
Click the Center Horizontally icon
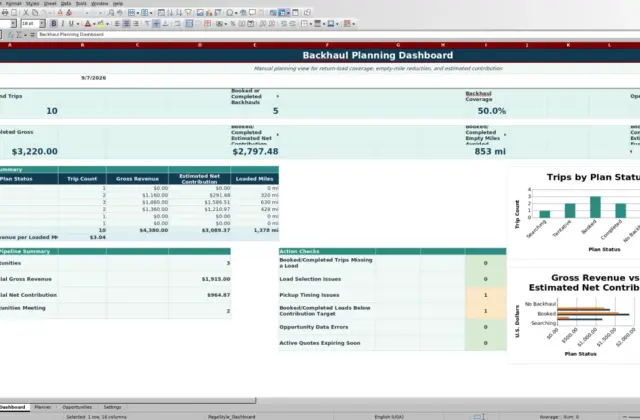127,24
